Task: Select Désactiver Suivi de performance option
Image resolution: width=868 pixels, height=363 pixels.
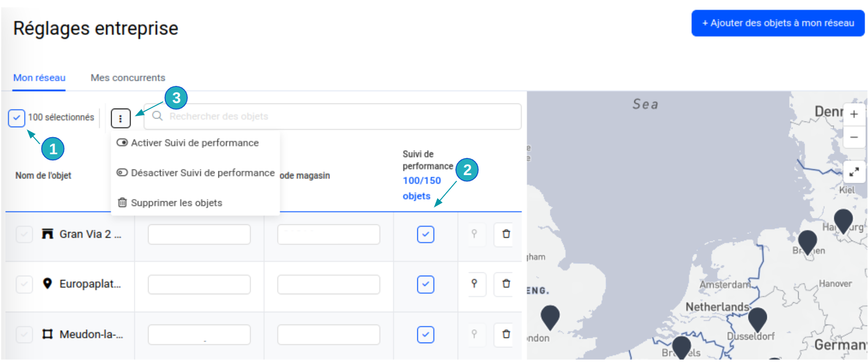Action: tap(202, 173)
